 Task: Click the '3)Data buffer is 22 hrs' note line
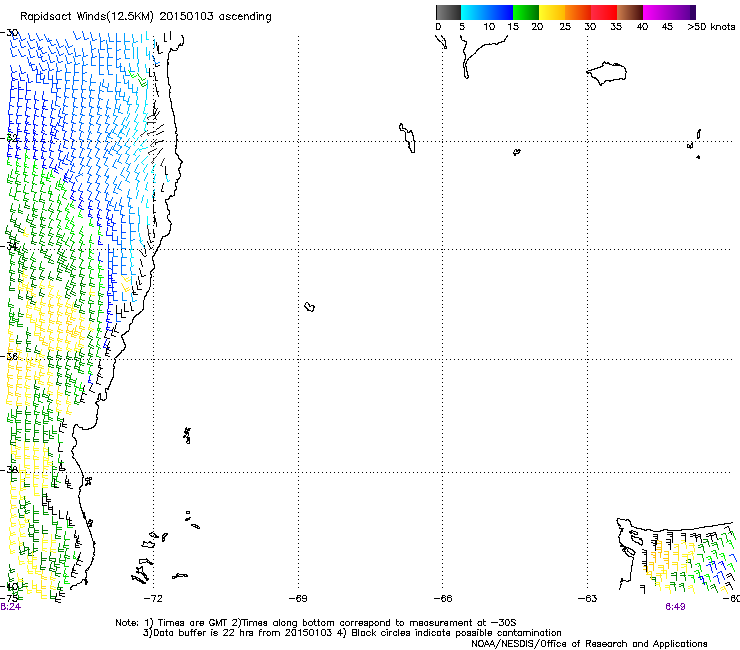pyautogui.click(x=352, y=633)
